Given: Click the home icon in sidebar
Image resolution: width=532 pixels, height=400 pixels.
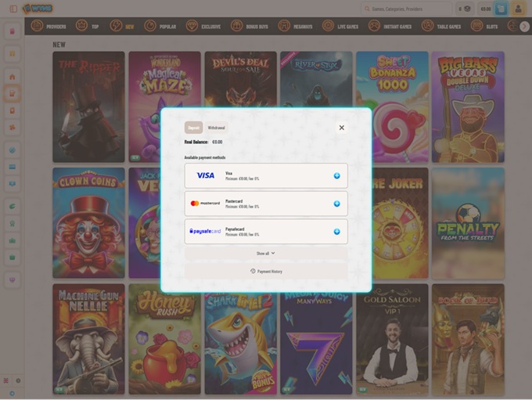Looking at the screenshot, I should coord(12,77).
